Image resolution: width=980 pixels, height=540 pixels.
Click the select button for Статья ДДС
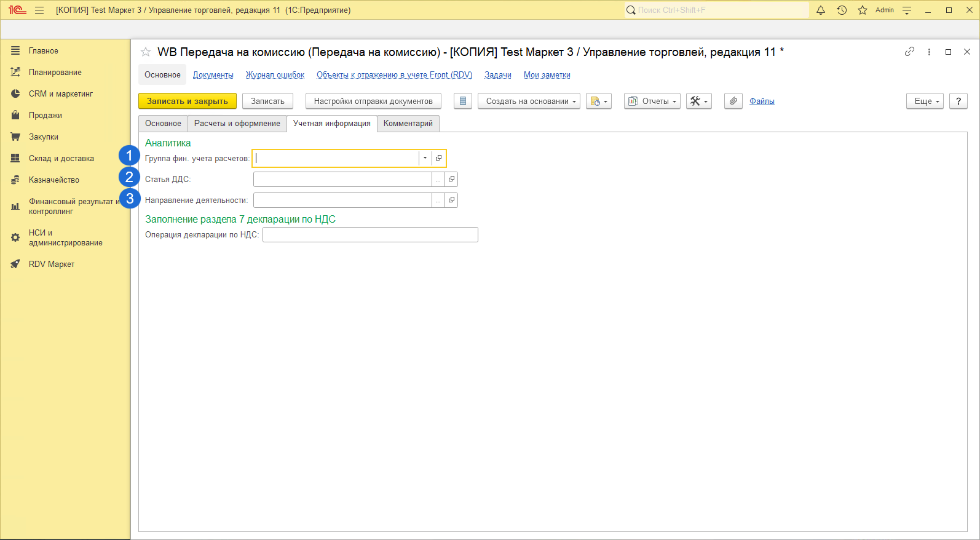[x=438, y=180]
